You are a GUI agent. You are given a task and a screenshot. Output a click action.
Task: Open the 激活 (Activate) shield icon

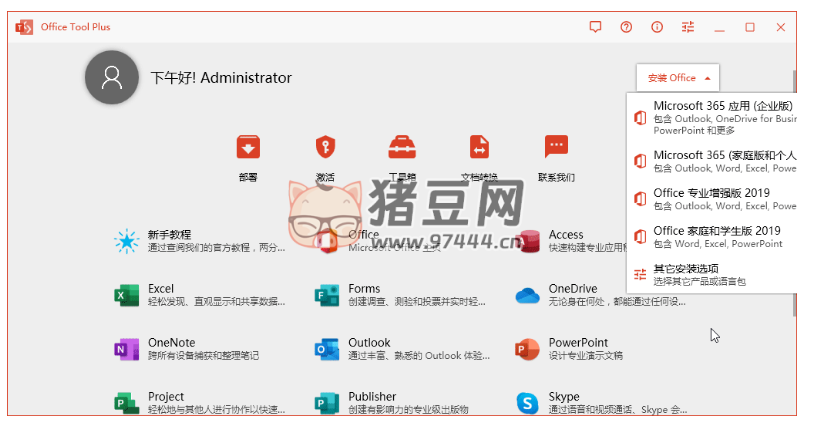click(325, 149)
